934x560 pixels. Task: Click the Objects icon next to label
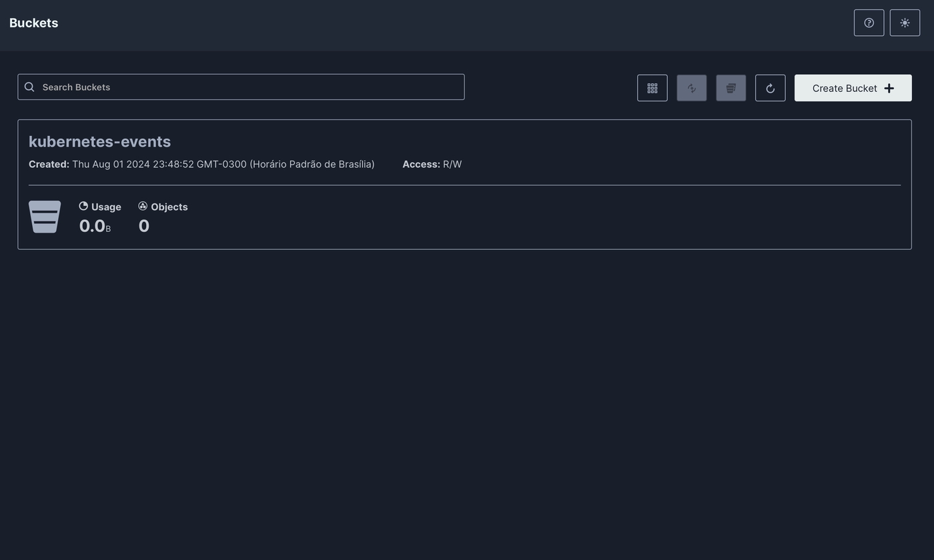[x=143, y=206]
